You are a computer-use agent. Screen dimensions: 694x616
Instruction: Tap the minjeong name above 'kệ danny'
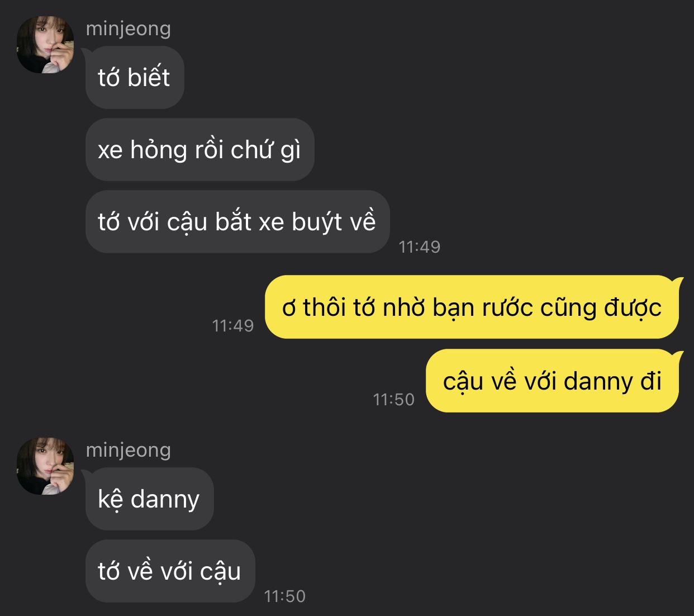(129, 450)
